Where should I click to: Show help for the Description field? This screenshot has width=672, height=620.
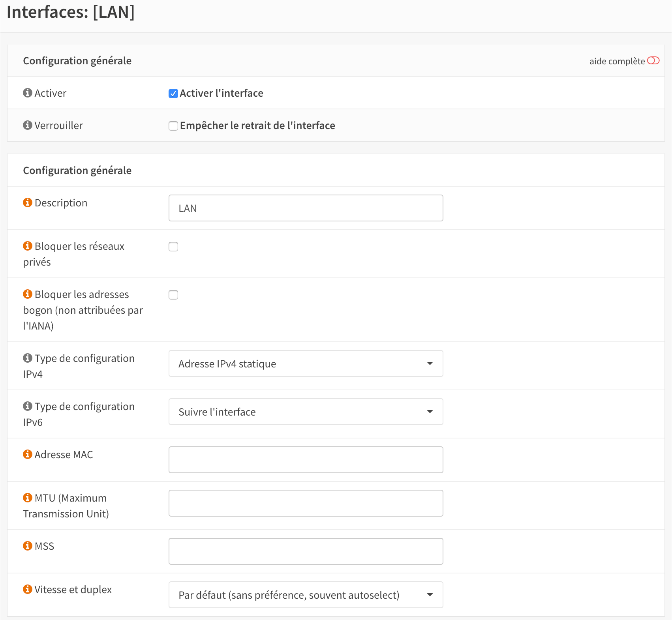(x=28, y=202)
